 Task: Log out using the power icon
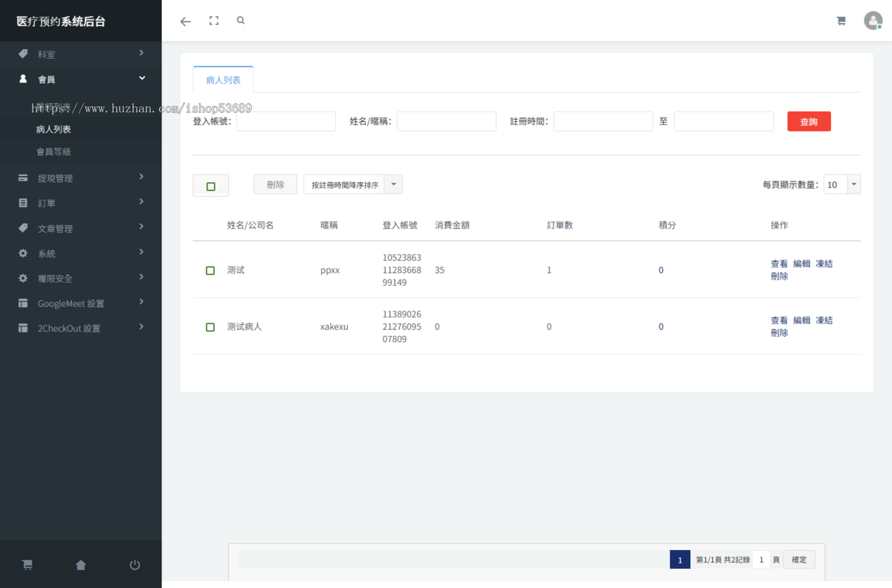(135, 565)
